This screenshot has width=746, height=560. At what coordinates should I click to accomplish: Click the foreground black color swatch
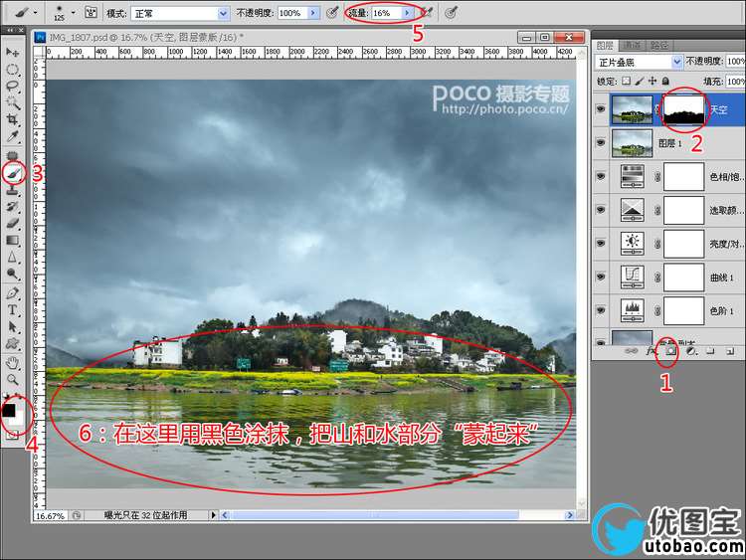(x=8, y=410)
